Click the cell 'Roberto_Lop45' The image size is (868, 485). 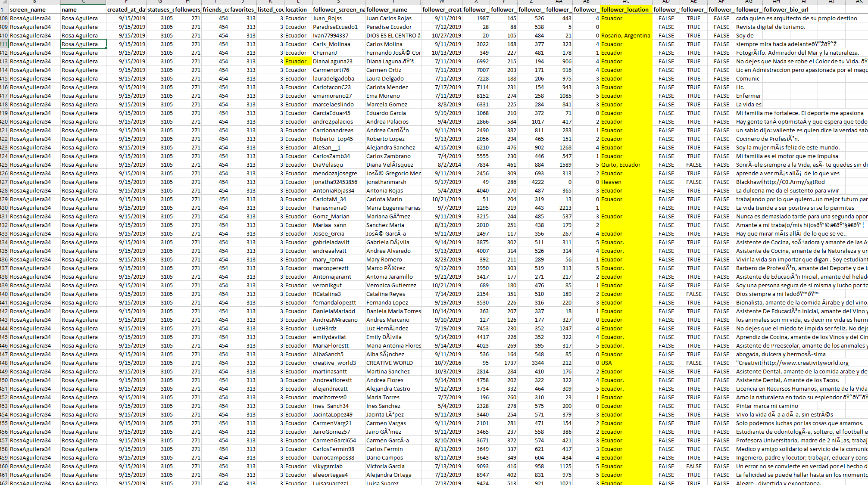(x=338, y=139)
